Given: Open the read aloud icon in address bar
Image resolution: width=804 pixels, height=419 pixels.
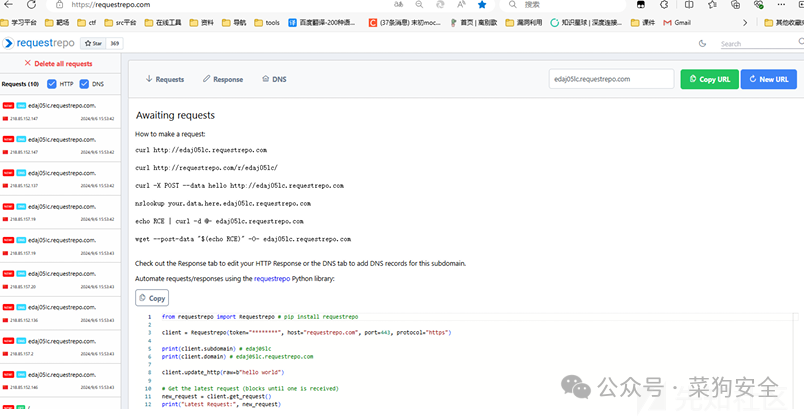Looking at the screenshot, I should [461, 5].
